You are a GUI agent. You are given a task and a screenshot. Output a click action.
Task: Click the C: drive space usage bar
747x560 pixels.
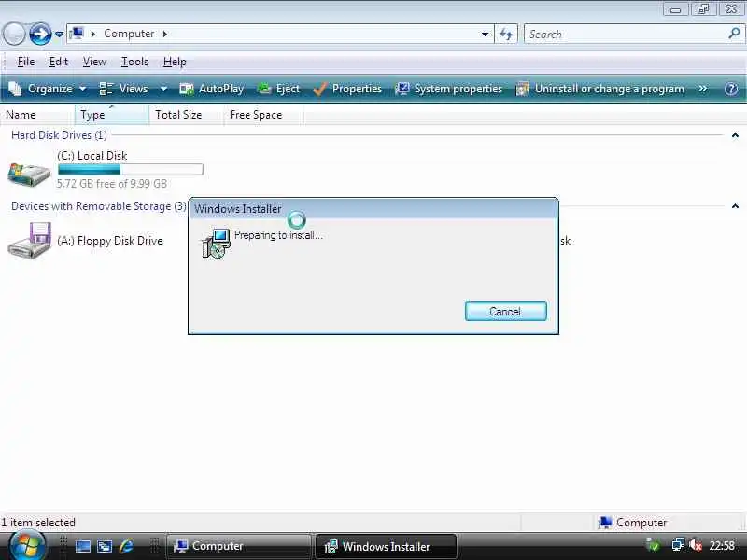click(x=130, y=170)
